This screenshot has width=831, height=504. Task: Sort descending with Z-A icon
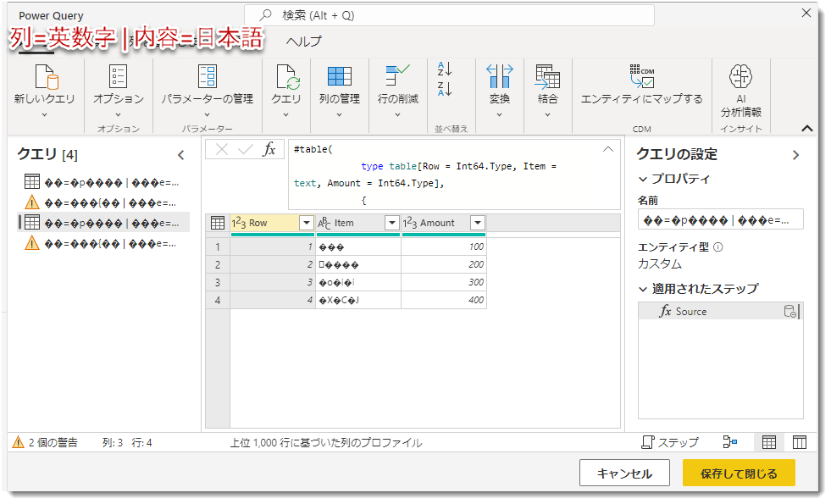[445, 88]
